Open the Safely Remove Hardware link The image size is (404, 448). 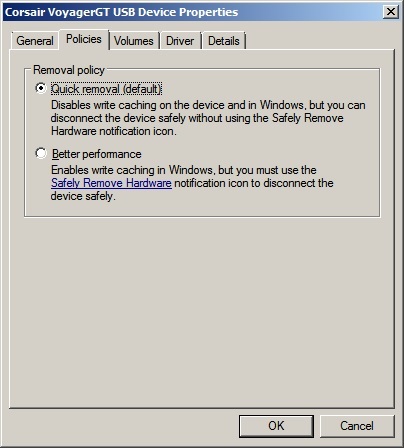coord(111,183)
